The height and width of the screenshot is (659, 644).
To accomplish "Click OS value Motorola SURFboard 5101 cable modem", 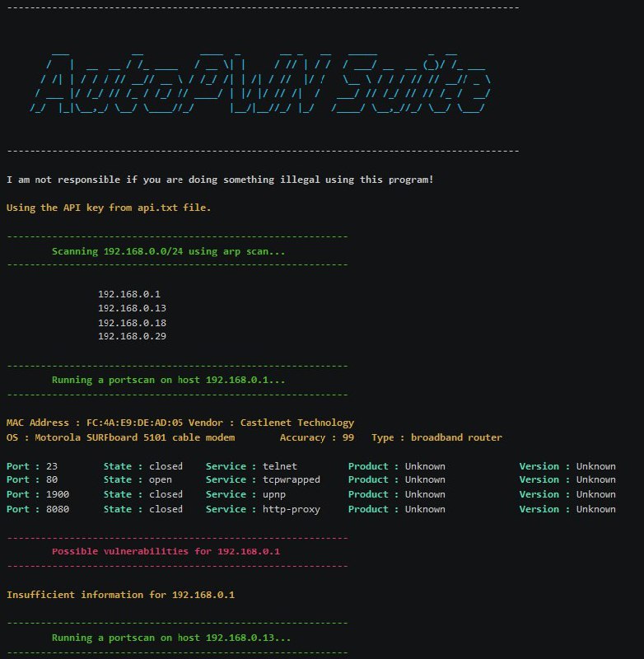I will tap(134, 437).
